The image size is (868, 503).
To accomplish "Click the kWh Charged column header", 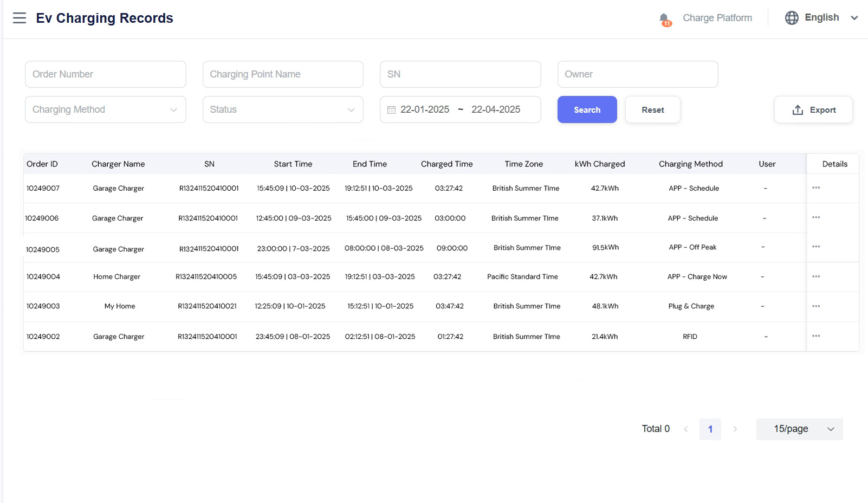I will pos(600,164).
